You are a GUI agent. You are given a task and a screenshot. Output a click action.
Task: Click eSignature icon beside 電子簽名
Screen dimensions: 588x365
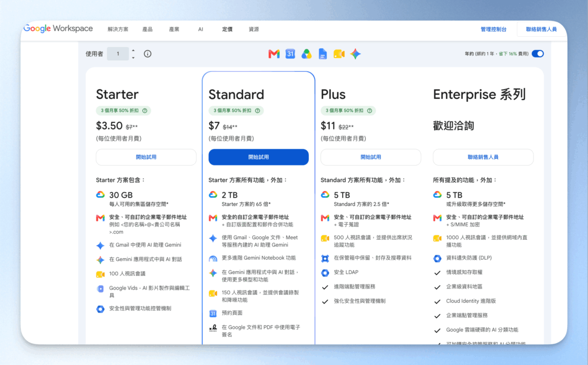(213, 328)
